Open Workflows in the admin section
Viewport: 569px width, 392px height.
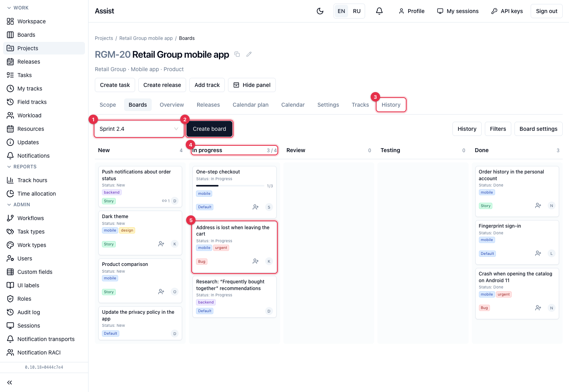click(x=44, y=218)
